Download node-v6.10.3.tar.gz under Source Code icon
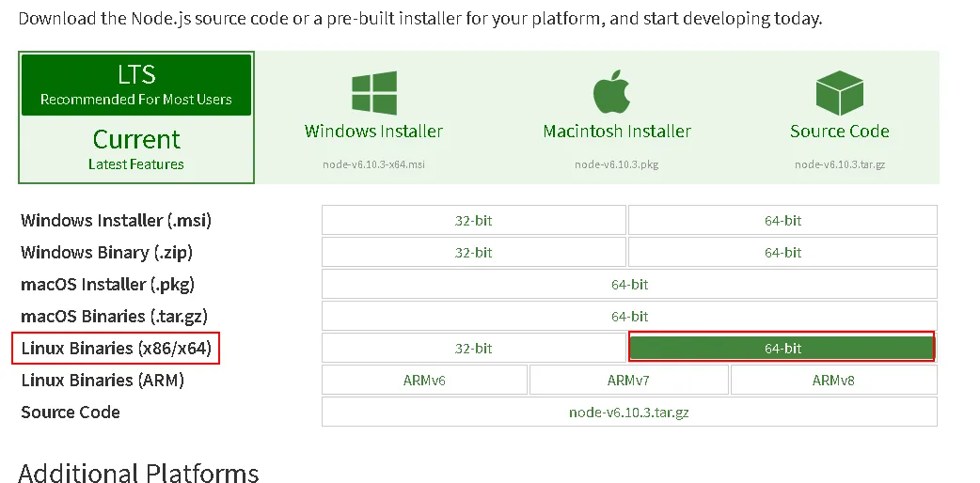This screenshot has width=980, height=483. (x=839, y=164)
